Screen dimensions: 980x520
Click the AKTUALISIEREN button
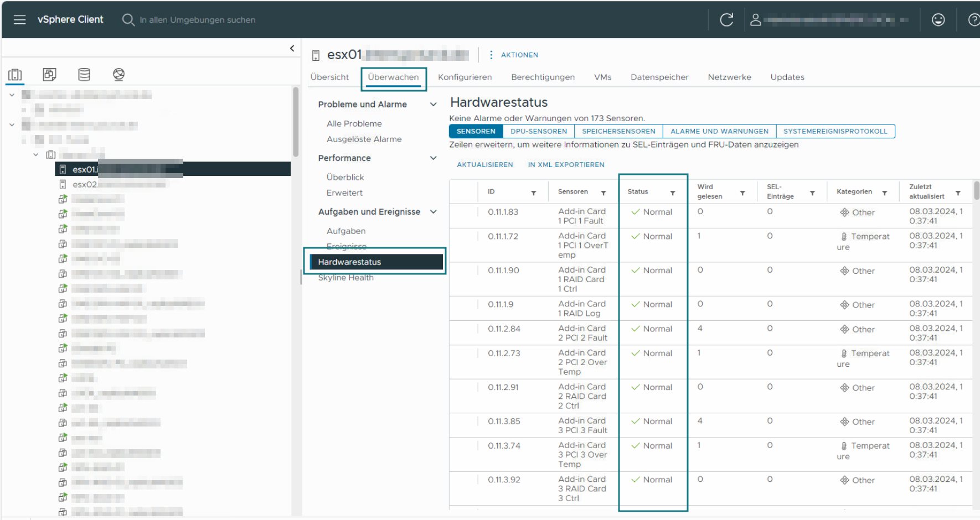click(x=484, y=165)
